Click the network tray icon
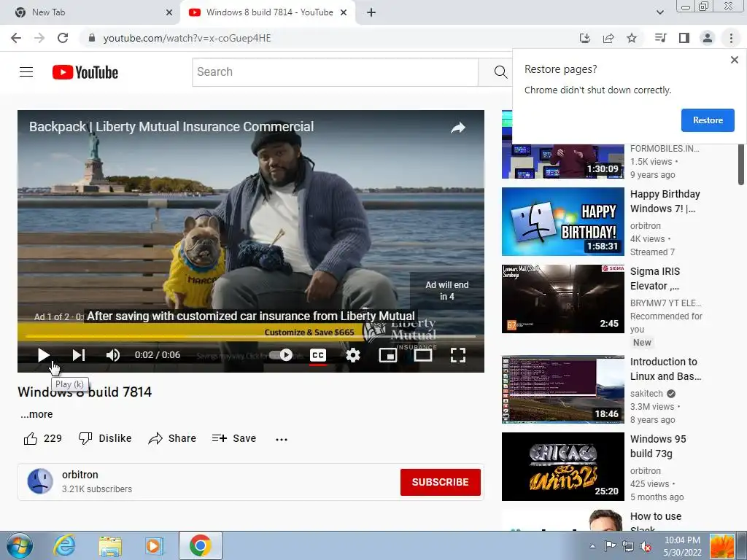The height and width of the screenshot is (560, 747). pos(628,546)
